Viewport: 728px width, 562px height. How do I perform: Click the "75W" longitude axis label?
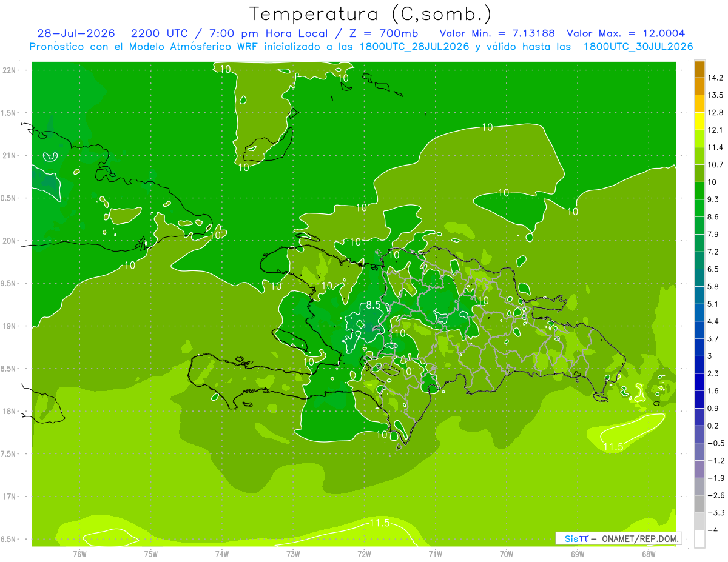tap(151, 554)
